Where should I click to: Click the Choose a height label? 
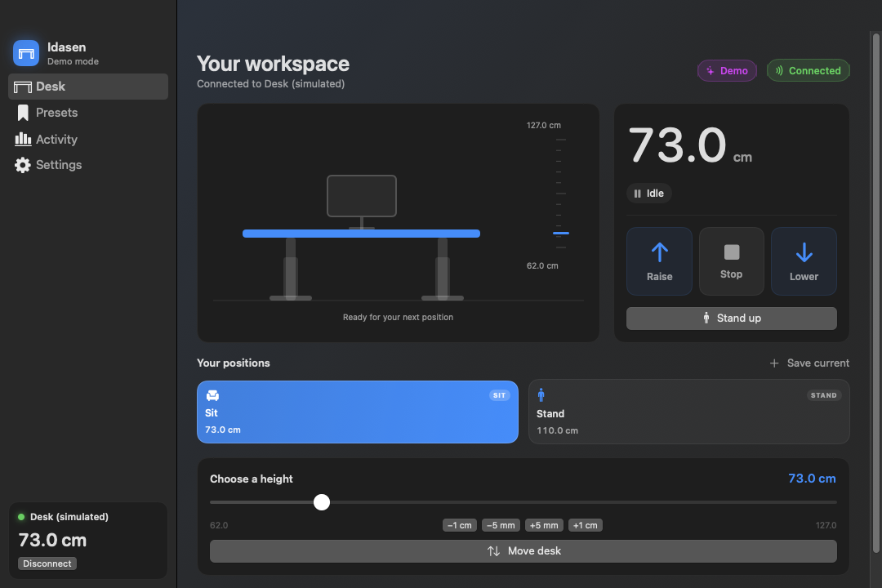[x=252, y=479]
